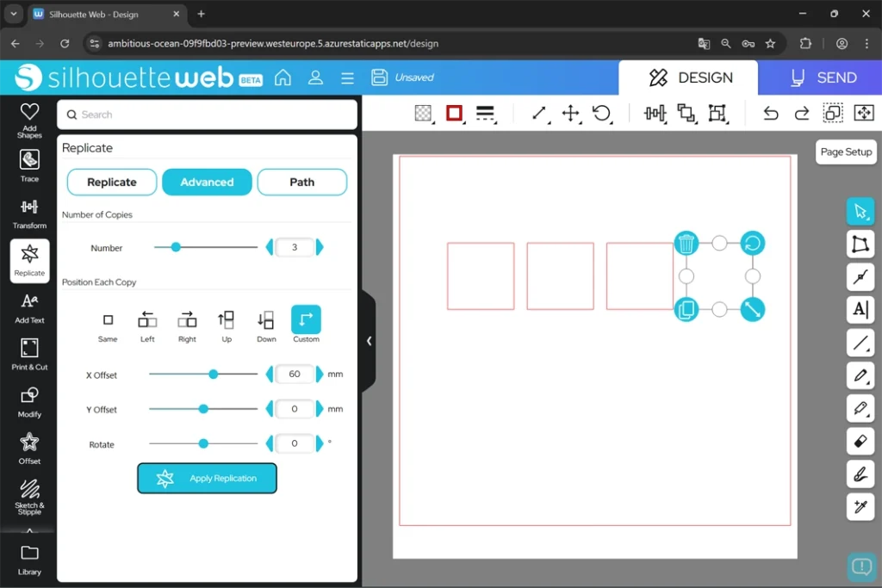Collapse the left side panel

369,341
